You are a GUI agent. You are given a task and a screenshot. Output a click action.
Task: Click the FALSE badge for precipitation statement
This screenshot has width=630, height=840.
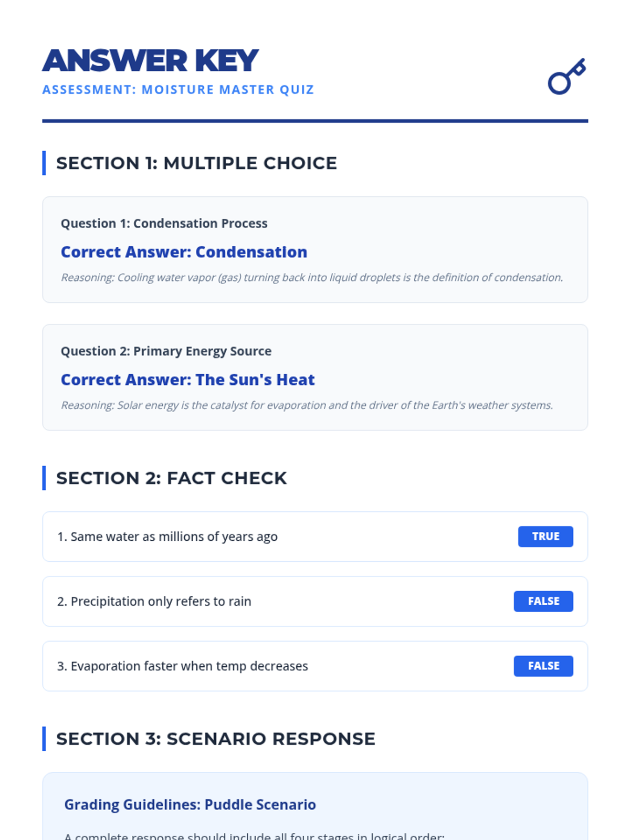[543, 601]
